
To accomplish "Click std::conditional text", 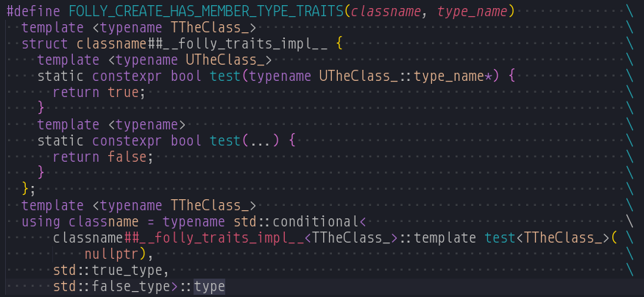I will tap(297, 222).
